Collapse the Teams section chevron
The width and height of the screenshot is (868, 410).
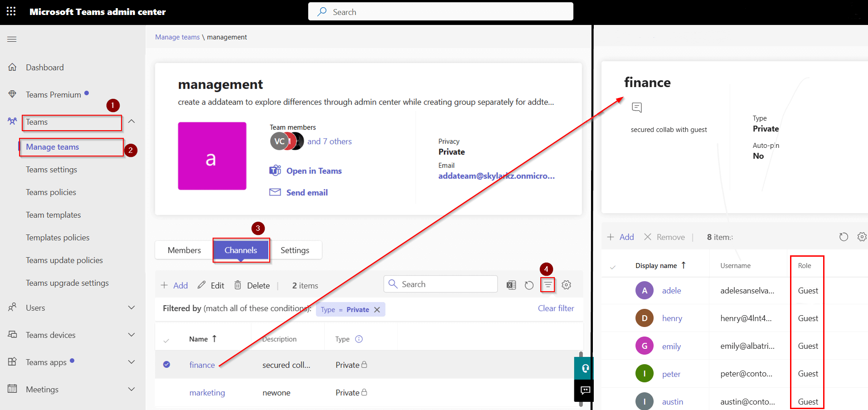(x=131, y=122)
